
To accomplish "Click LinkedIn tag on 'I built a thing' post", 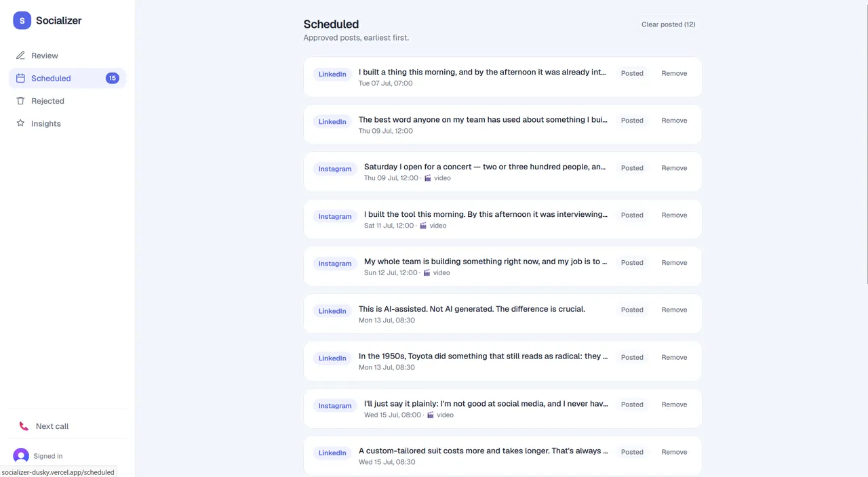I will 332,75.
